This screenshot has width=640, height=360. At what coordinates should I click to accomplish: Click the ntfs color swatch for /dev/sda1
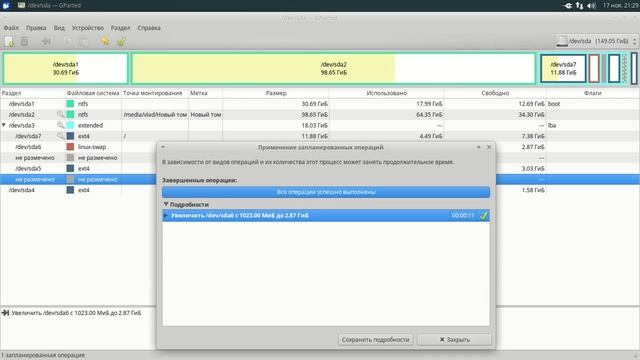coord(70,104)
